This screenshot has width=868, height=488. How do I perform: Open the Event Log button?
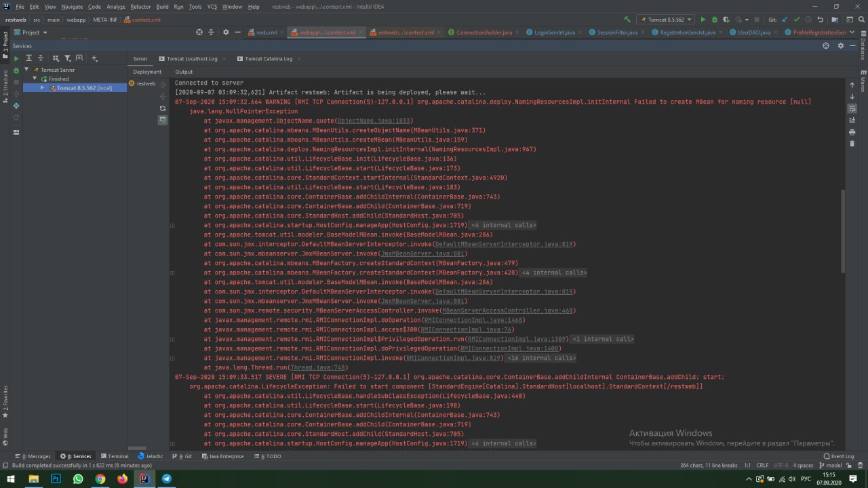[838, 456]
